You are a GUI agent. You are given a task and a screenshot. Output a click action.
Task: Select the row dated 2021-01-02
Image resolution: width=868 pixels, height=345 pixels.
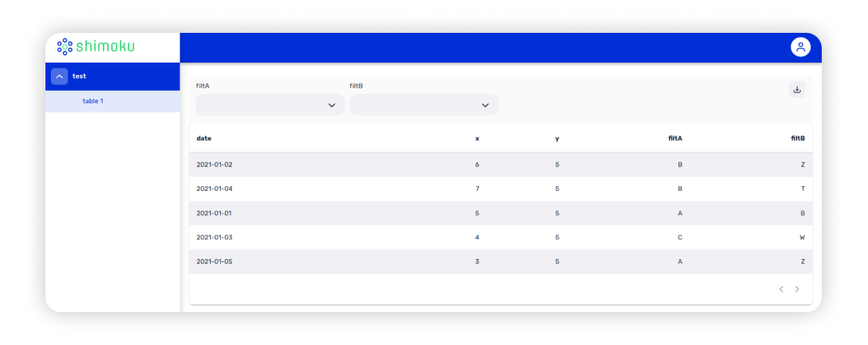(501, 165)
